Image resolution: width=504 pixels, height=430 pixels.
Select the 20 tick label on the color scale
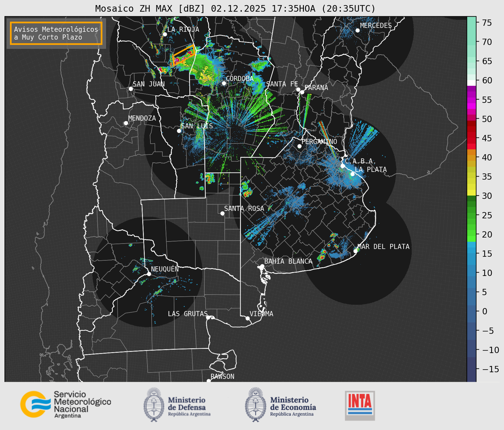click(487, 234)
